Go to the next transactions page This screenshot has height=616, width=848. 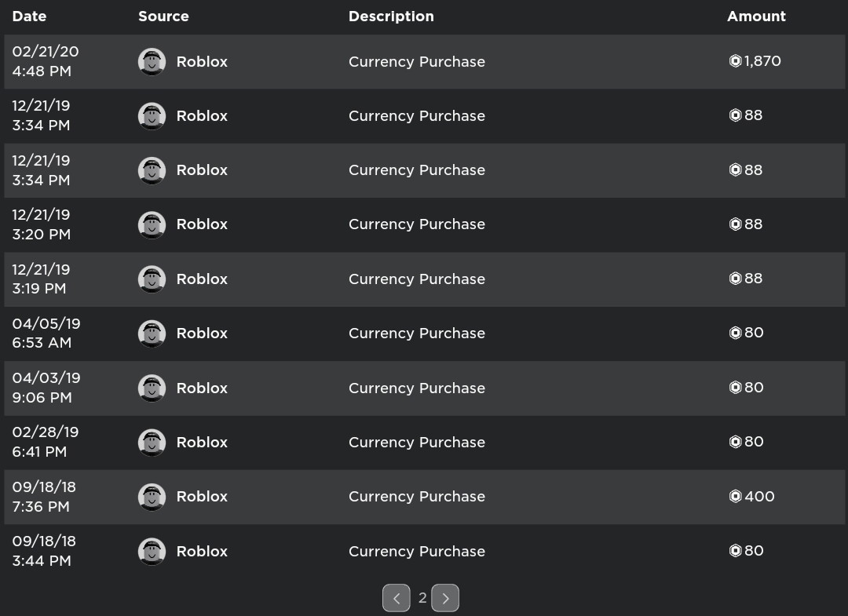[x=445, y=598]
